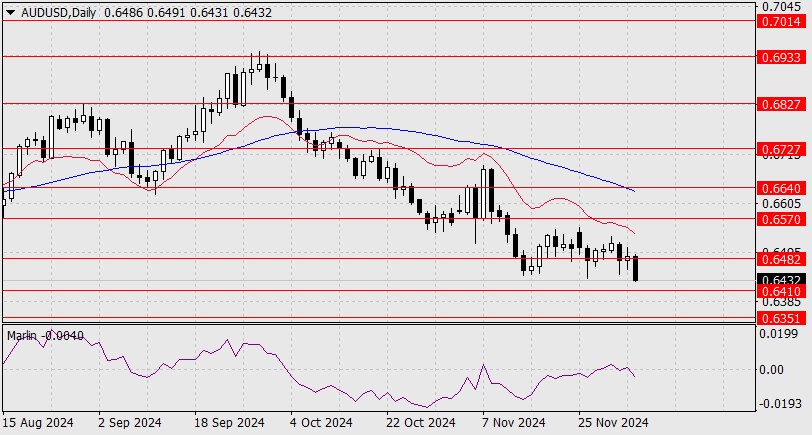812x435 pixels.
Task: Select the 0.7014 price level label
Action: tap(781, 21)
